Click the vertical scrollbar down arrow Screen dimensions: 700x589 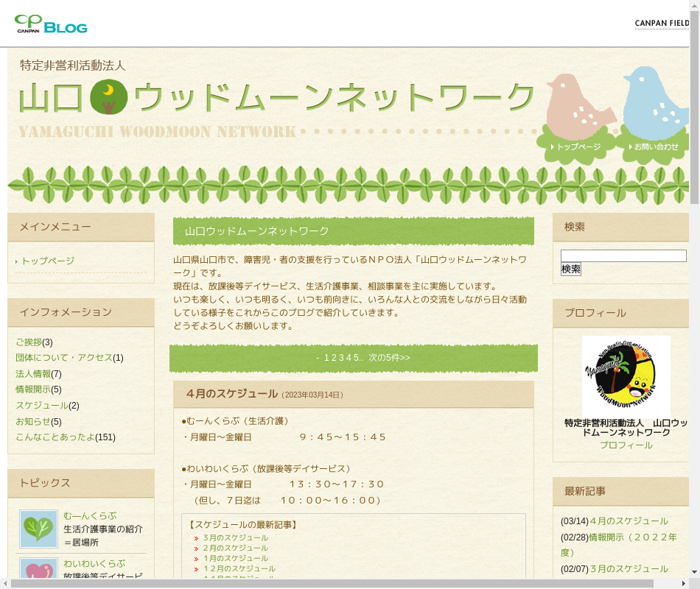(694, 571)
